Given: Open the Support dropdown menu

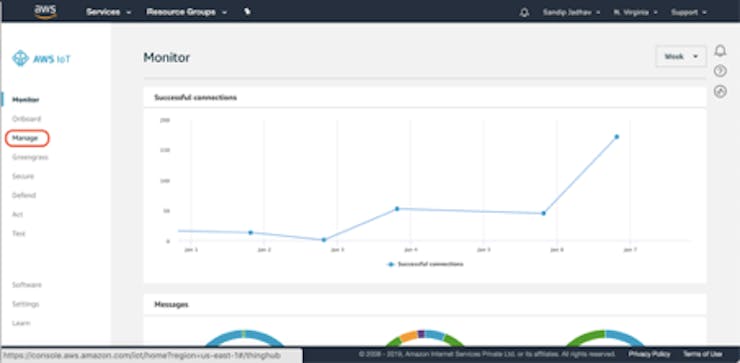Looking at the screenshot, I should pos(689,12).
